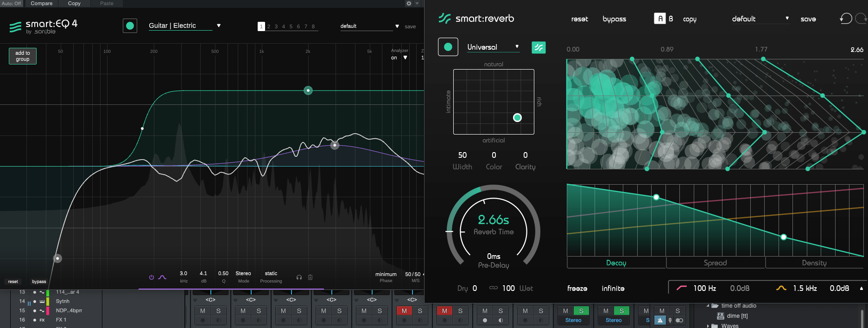Switch to the Density tab

tap(814, 263)
